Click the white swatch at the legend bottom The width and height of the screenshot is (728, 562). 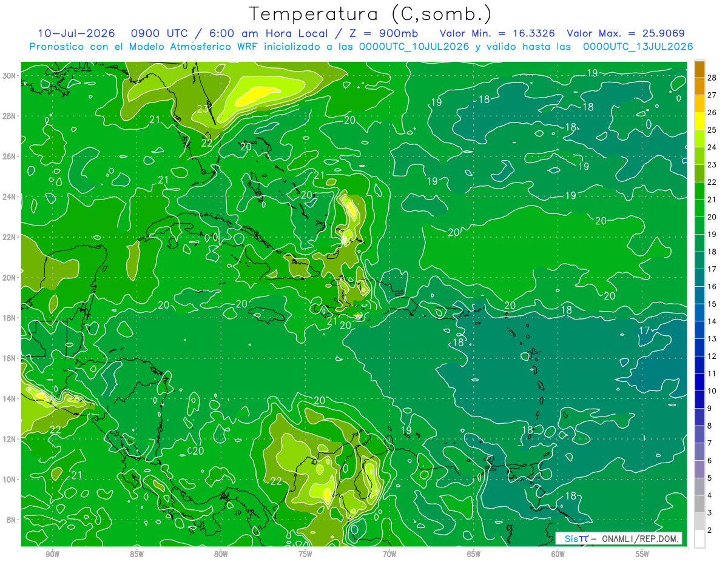coord(700,539)
